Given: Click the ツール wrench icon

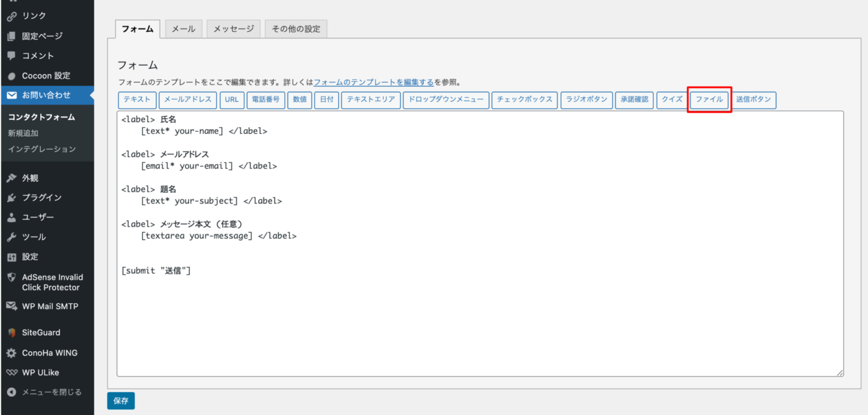Looking at the screenshot, I should point(11,237).
